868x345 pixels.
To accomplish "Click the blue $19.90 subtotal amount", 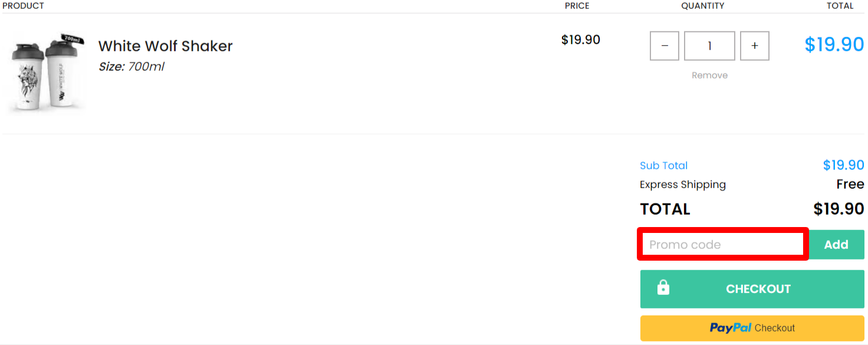I will coord(844,165).
